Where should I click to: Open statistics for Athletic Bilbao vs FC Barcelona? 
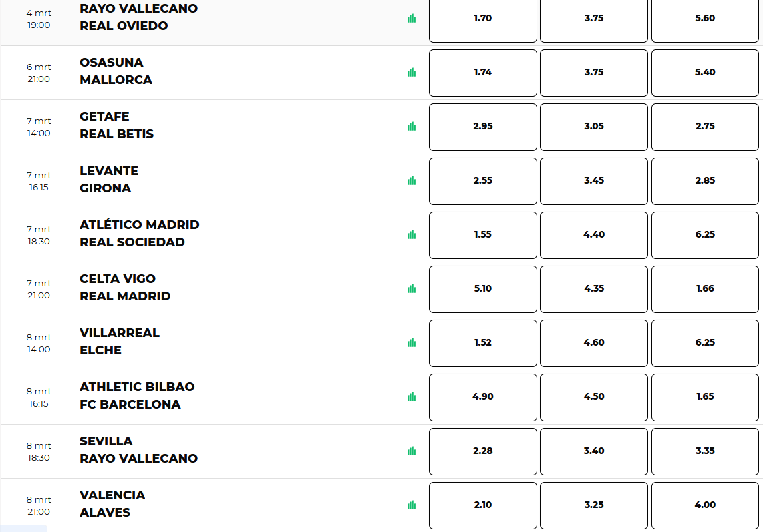pos(412,397)
